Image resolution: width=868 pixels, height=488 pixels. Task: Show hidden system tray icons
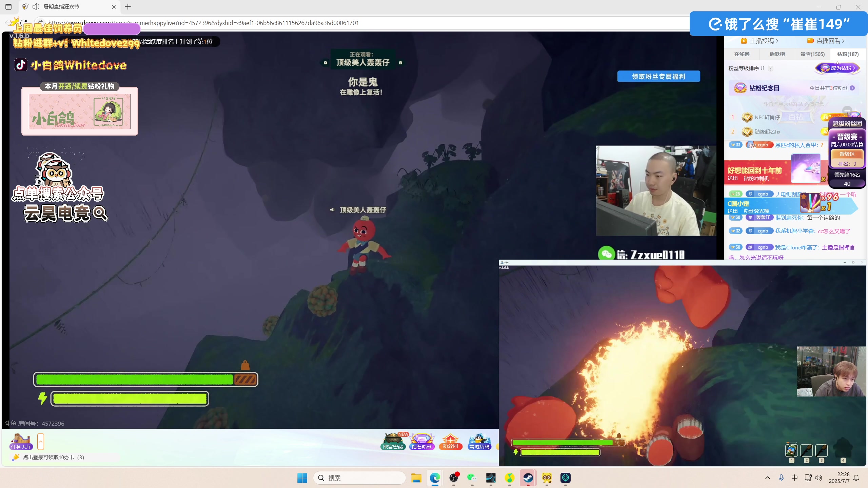tap(768, 478)
